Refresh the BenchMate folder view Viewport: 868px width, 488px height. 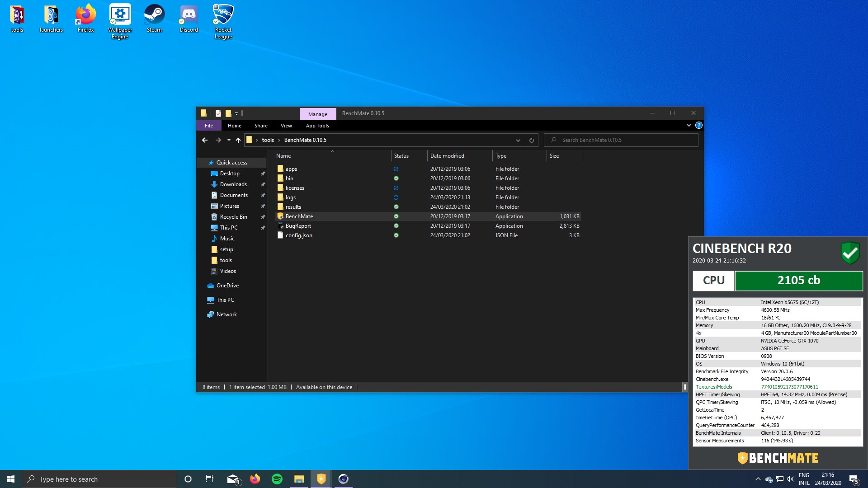[531, 140]
